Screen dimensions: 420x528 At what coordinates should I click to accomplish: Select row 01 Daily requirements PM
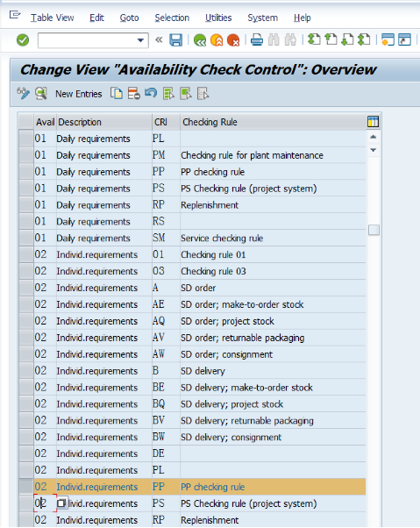tap(26, 155)
